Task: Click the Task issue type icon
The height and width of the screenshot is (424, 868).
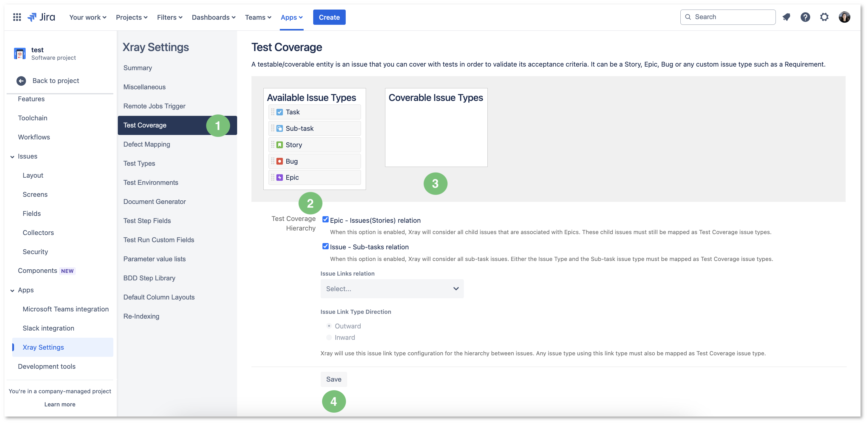Action: coord(280,112)
